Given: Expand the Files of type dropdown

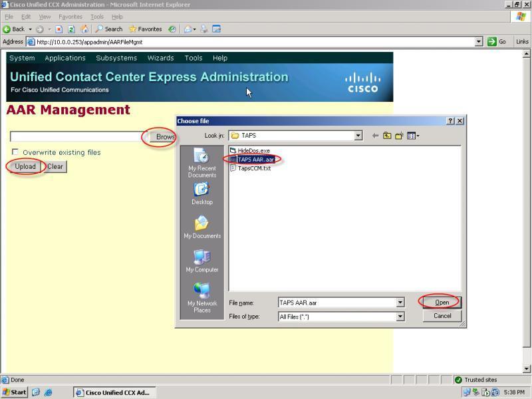Looking at the screenshot, I should click(400, 317).
